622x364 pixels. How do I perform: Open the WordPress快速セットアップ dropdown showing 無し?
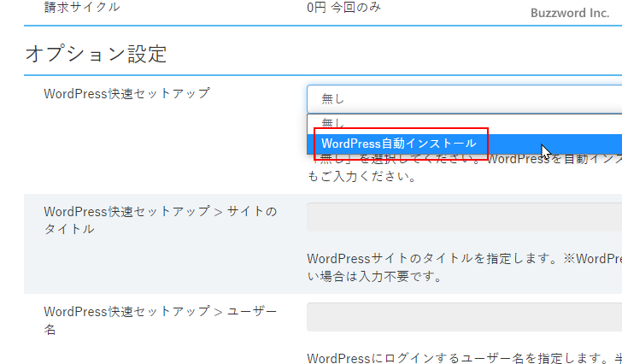(x=464, y=99)
